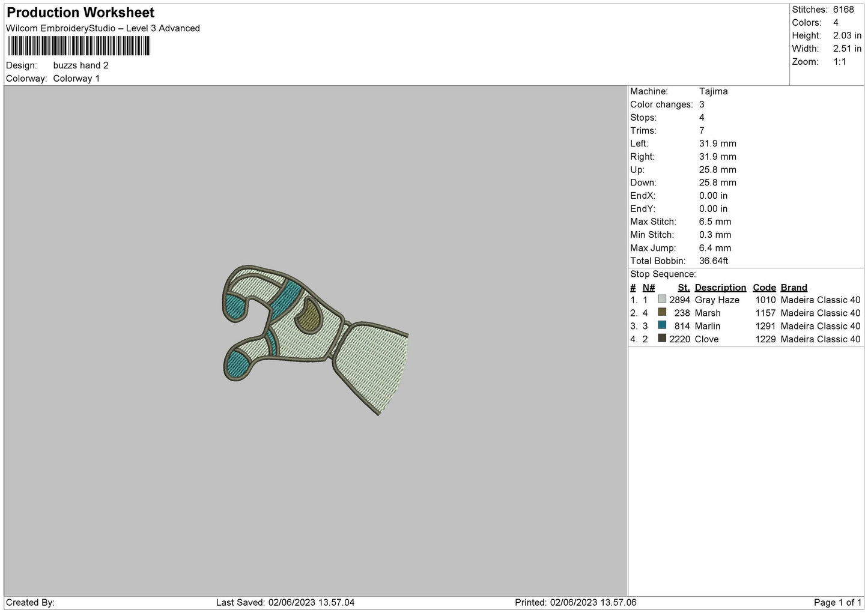Select the Gray Haze description text
The image size is (868, 613).
717,300
